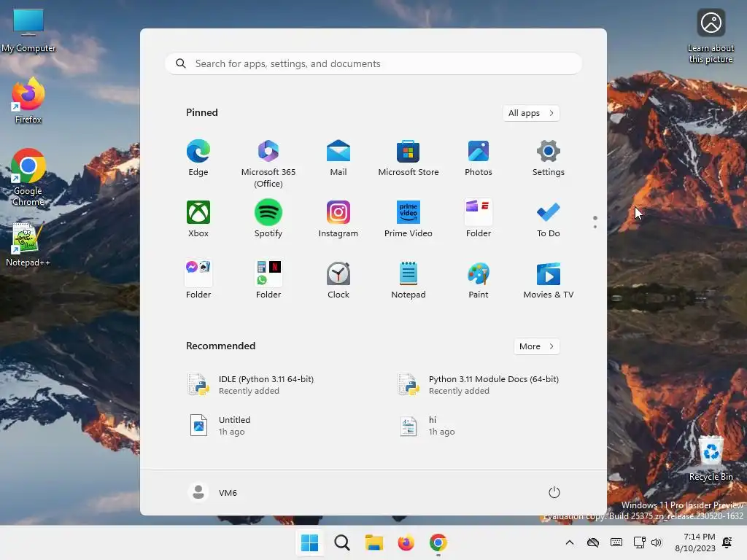Image resolution: width=747 pixels, height=560 pixels.
Task: Open pinned folder containing Netflix and WhatsApp
Action: click(268, 281)
